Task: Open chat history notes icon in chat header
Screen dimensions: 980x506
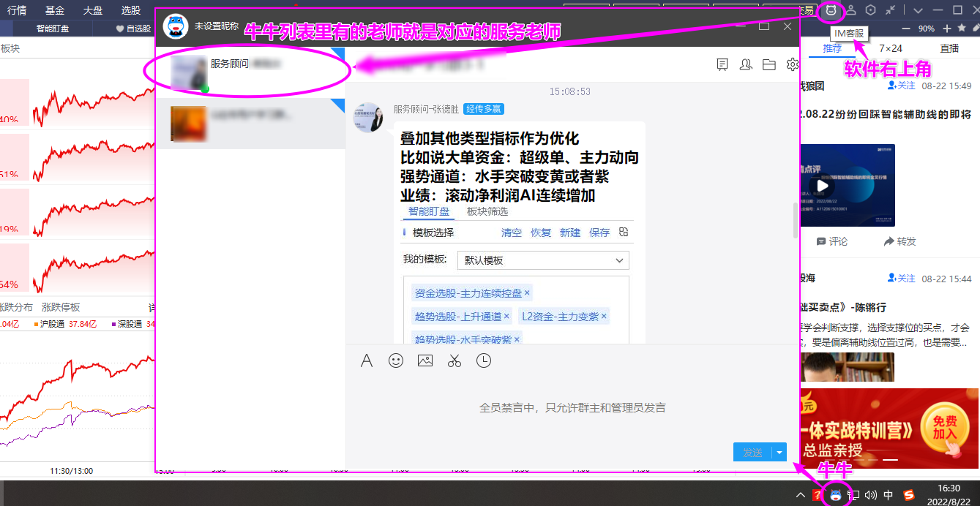Action: pos(722,65)
